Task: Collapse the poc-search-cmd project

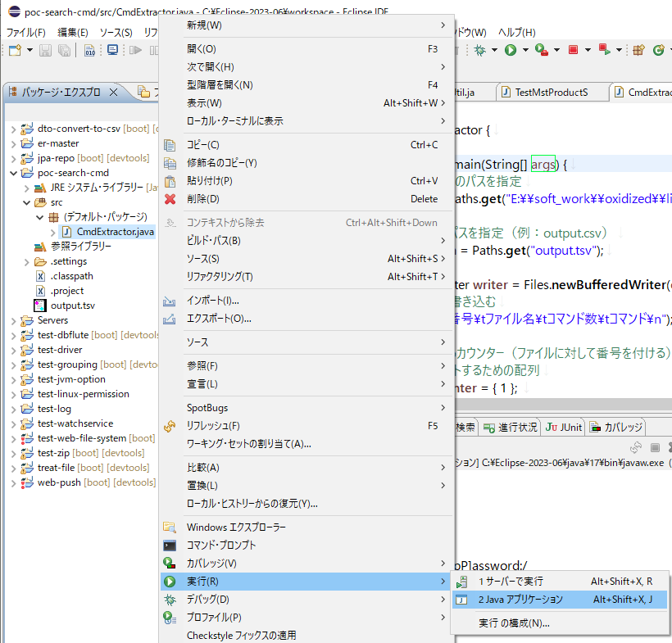Action: (13, 173)
